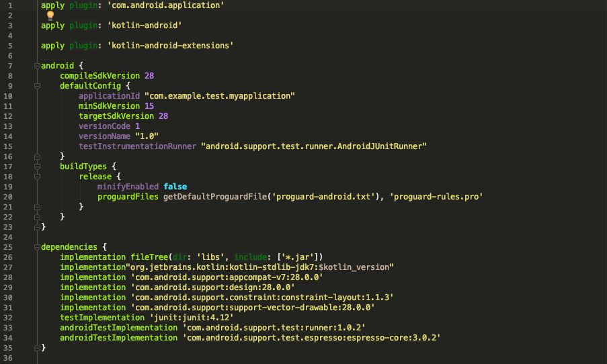Click the 'proguard-android.txt' string
Screen dimensions: 607x364
point(323,197)
